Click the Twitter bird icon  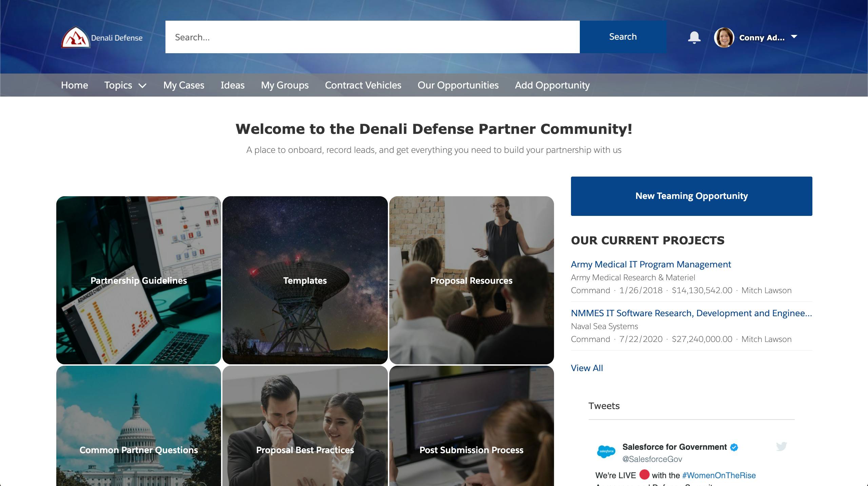[x=781, y=446]
